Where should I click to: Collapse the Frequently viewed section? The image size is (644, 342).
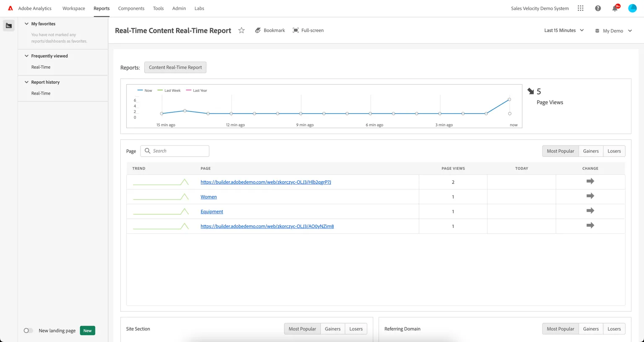[x=26, y=56]
